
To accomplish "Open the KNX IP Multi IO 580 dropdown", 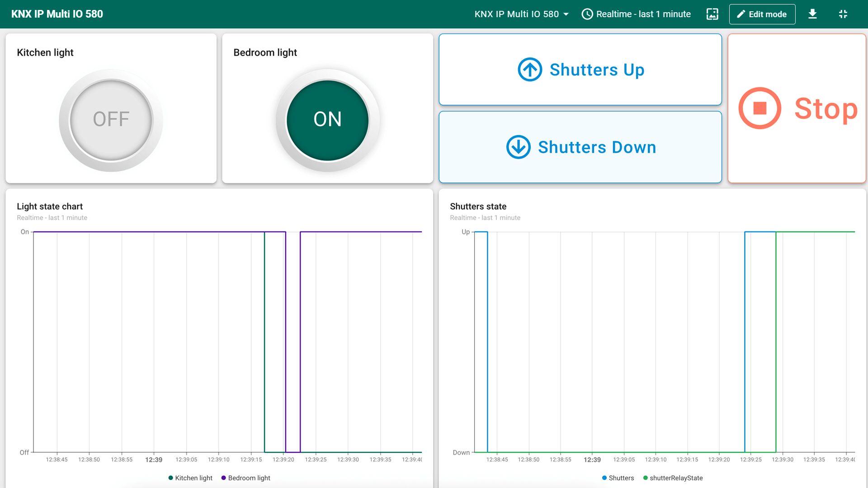I will pyautogui.click(x=517, y=14).
